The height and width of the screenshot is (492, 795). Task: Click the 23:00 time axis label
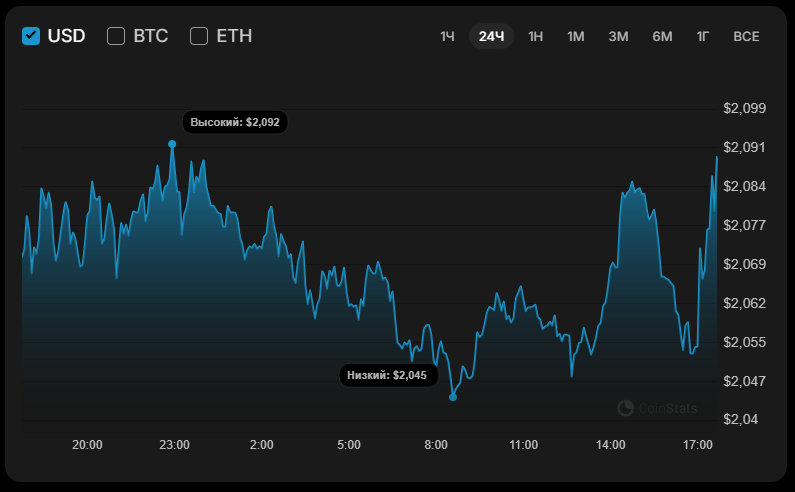[x=175, y=445]
